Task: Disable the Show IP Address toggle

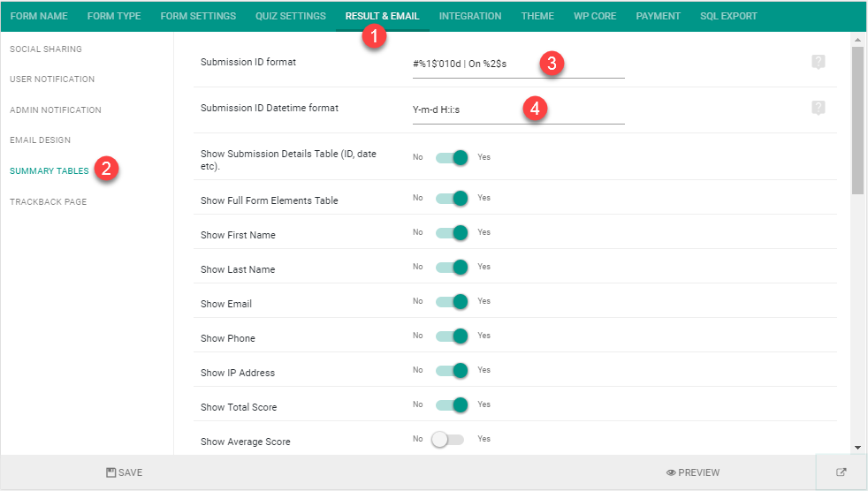Action: pyautogui.click(x=452, y=371)
